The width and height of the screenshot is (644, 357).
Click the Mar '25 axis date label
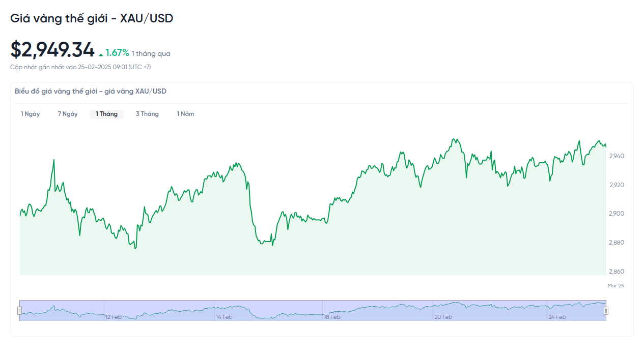[x=615, y=286]
